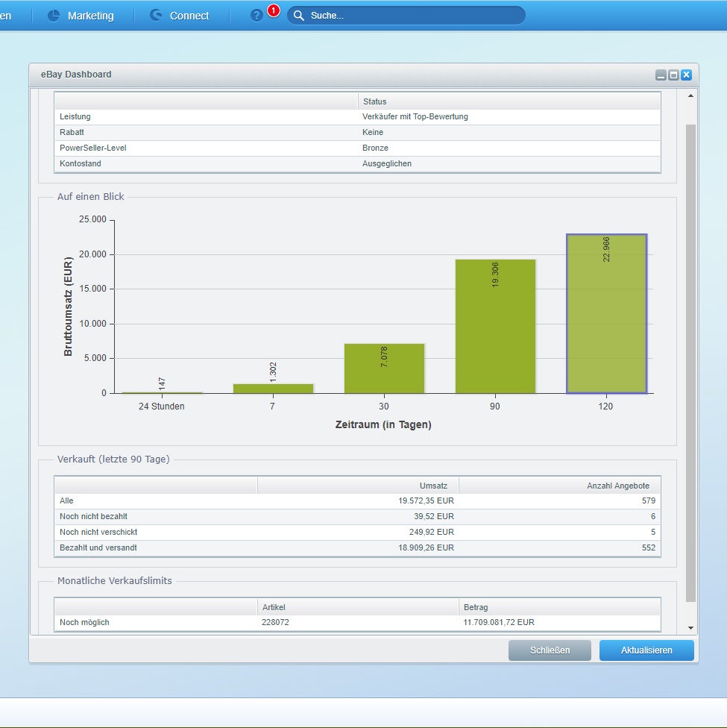Click the dashboard scrollbar down arrow

[690, 628]
